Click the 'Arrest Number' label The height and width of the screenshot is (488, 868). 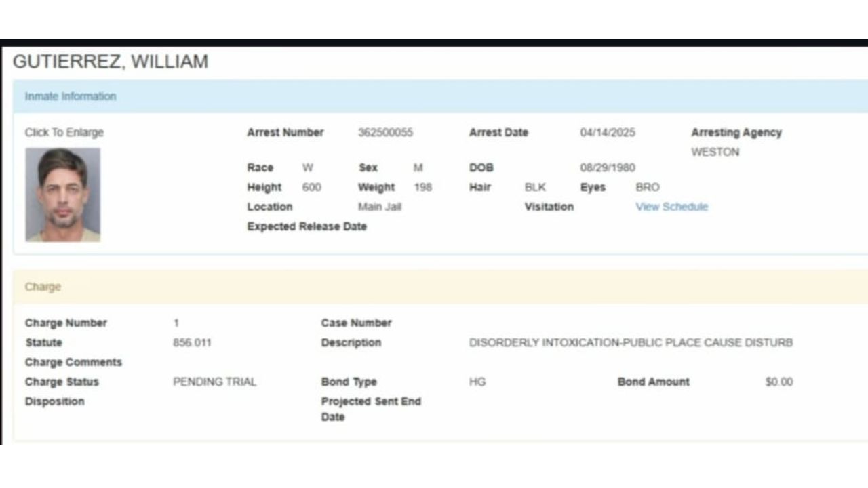click(x=285, y=132)
